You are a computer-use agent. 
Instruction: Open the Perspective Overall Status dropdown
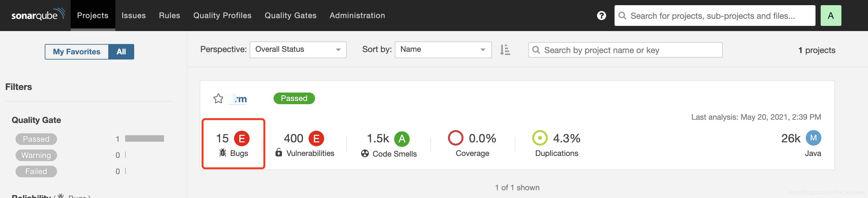pos(298,50)
